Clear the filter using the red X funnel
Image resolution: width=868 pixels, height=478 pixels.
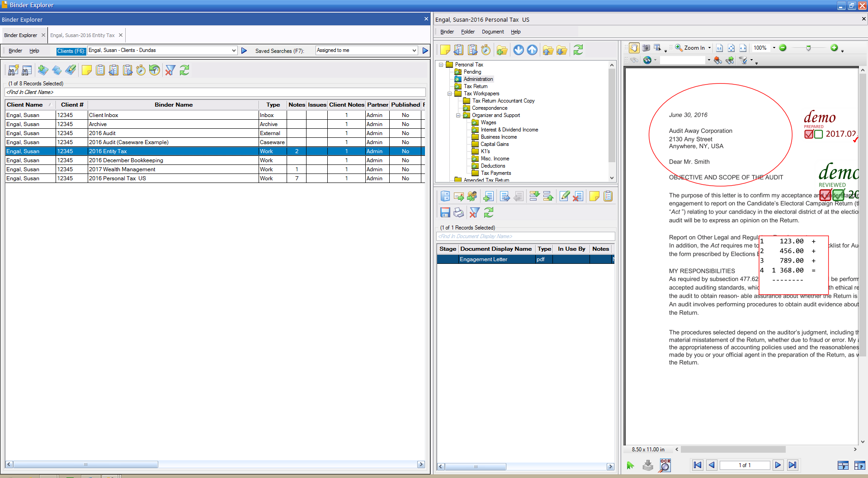[x=474, y=212]
